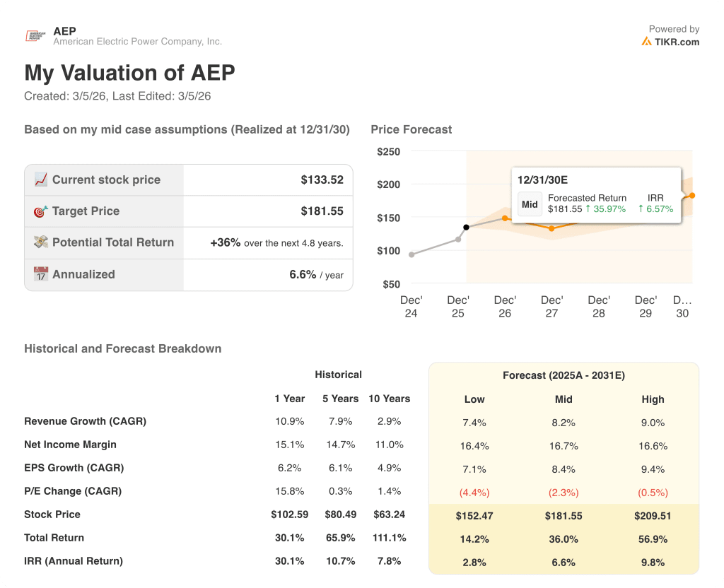
Task: Click the 5 Years historical column header
Action: coord(340,399)
